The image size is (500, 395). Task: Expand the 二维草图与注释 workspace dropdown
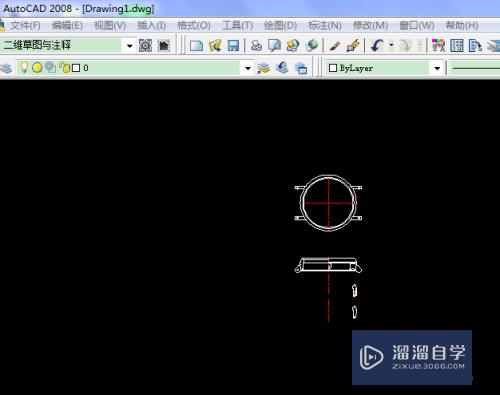coord(130,46)
